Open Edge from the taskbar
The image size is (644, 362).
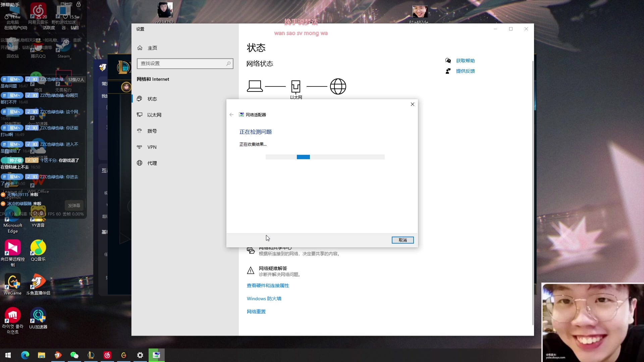point(25,355)
